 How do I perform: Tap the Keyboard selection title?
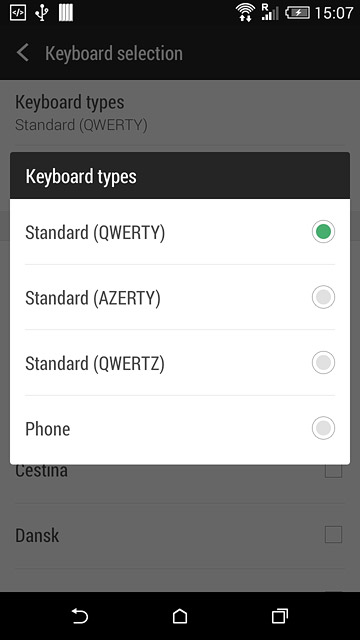(114, 53)
